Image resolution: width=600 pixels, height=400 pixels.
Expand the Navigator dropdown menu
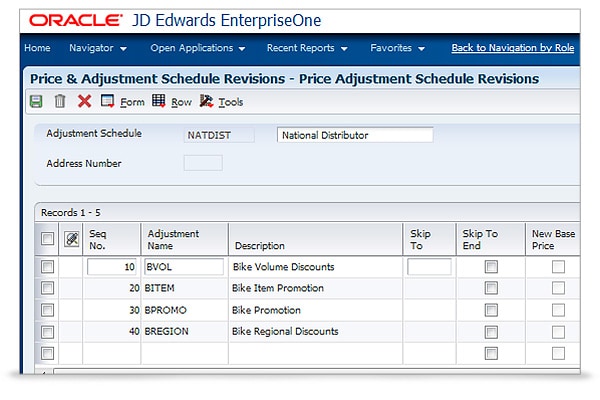point(98,48)
